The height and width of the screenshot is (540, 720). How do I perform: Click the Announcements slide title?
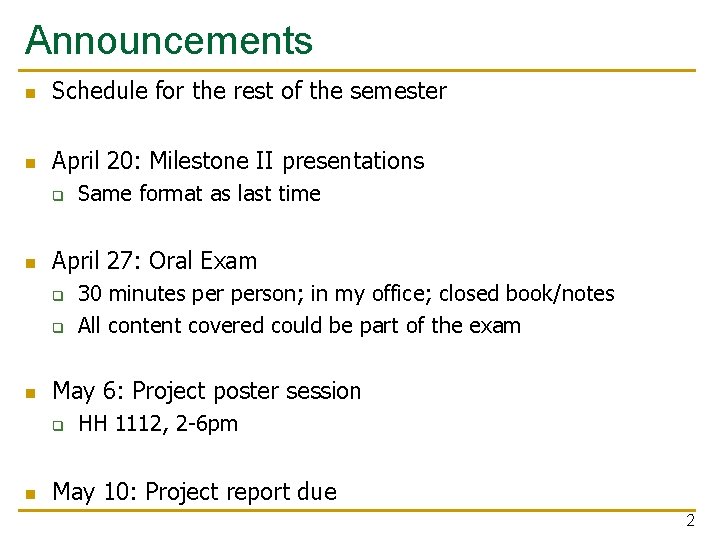click(168, 40)
